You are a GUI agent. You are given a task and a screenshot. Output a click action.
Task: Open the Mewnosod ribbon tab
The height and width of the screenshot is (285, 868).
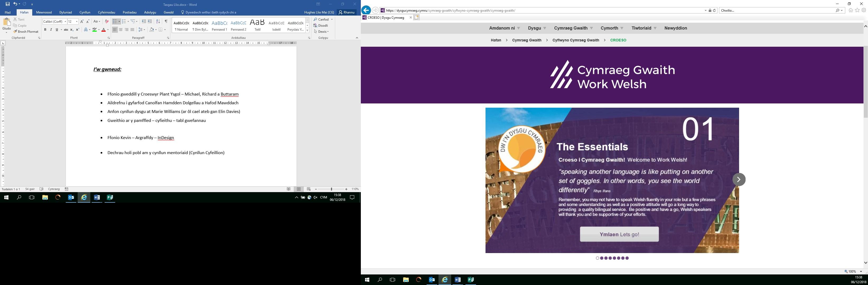coord(44,12)
